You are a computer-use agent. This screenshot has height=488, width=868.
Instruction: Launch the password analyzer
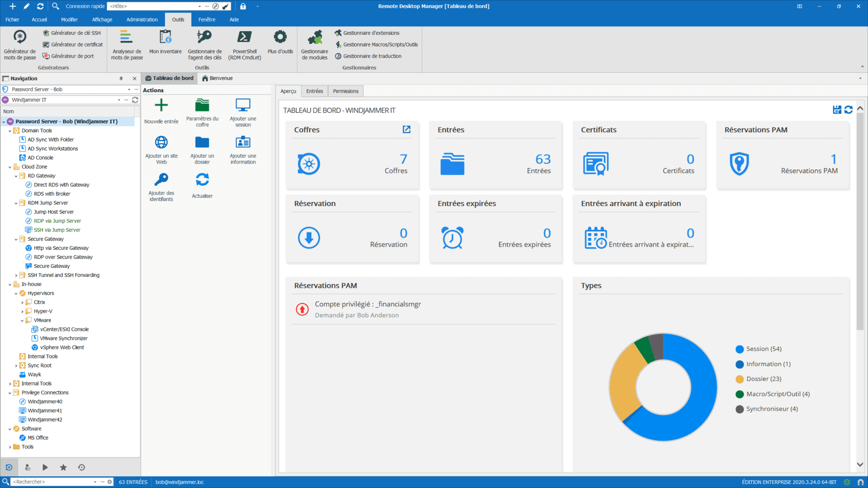click(x=127, y=44)
